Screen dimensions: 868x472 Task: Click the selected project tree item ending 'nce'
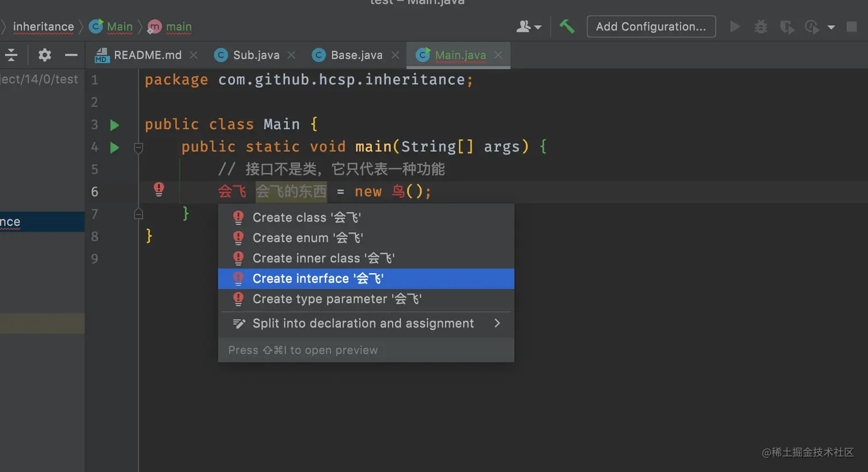pyautogui.click(x=42, y=222)
